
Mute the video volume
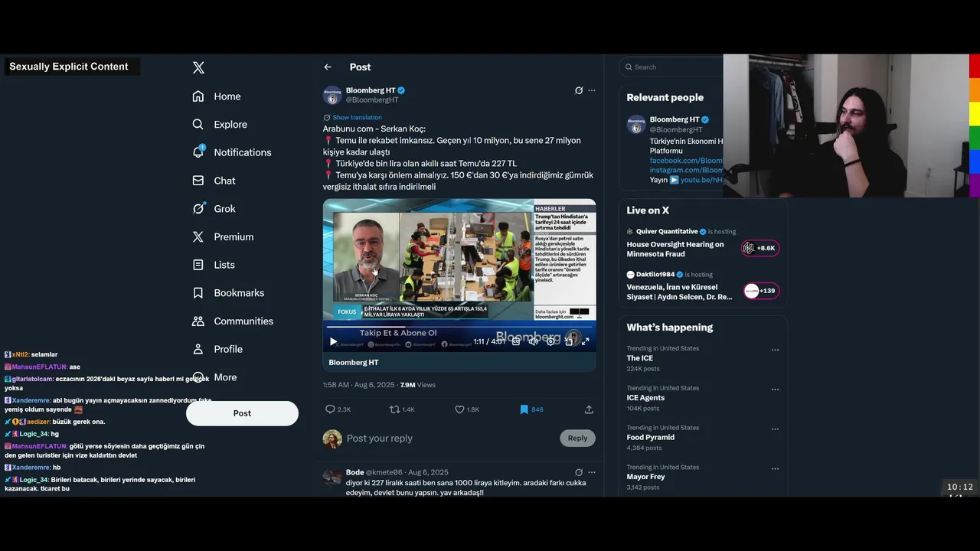coord(534,341)
